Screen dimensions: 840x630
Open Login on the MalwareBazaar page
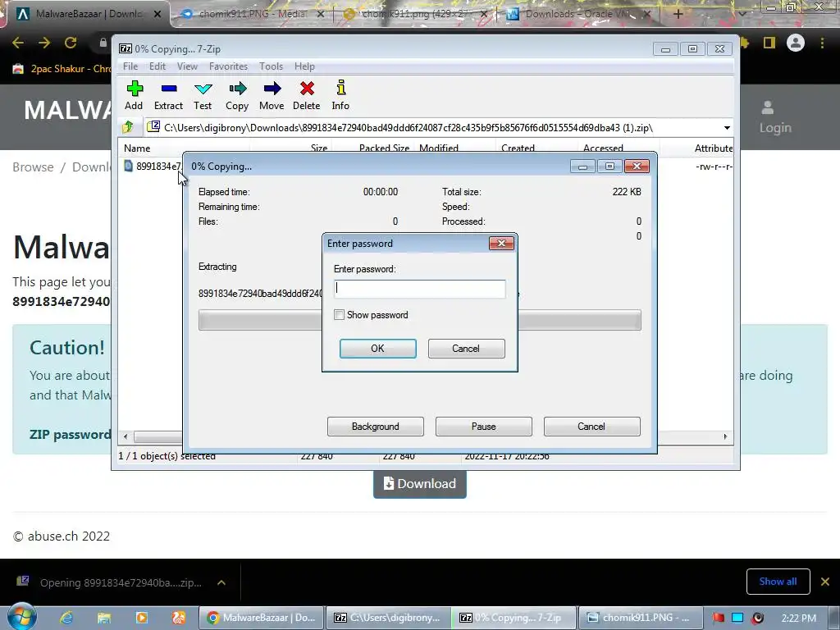tap(774, 118)
